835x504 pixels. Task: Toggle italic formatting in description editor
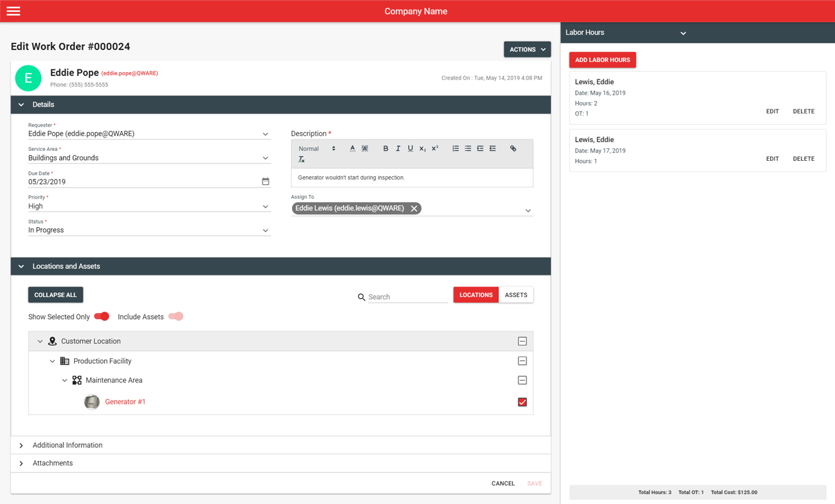[398, 148]
